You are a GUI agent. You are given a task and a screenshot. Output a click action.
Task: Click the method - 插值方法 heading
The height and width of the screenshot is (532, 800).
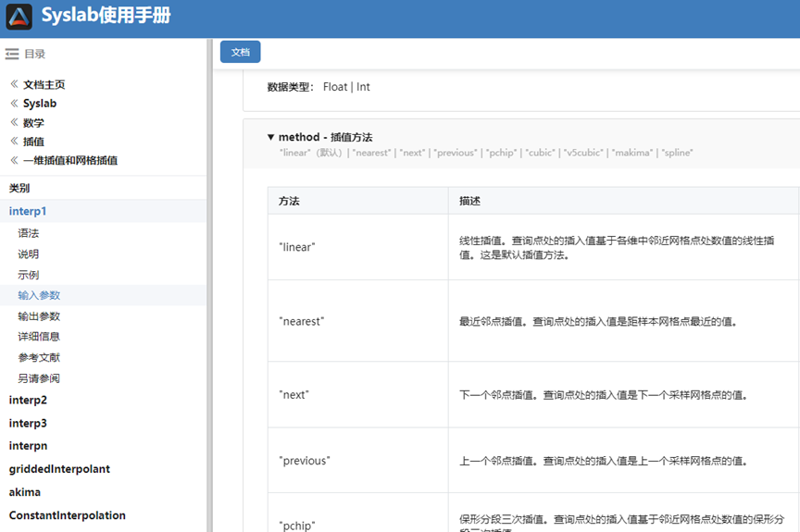click(326, 137)
